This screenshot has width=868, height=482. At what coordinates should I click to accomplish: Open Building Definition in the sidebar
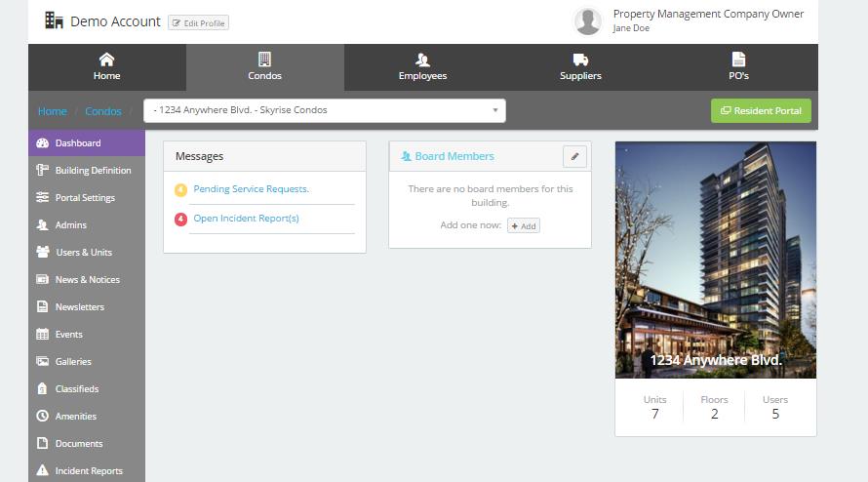coord(92,171)
